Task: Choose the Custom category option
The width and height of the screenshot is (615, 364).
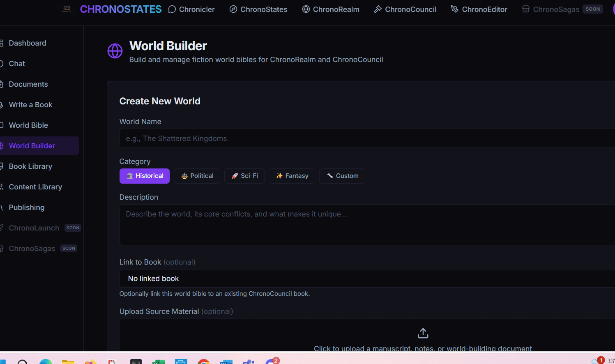Action: (x=342, y=176)
